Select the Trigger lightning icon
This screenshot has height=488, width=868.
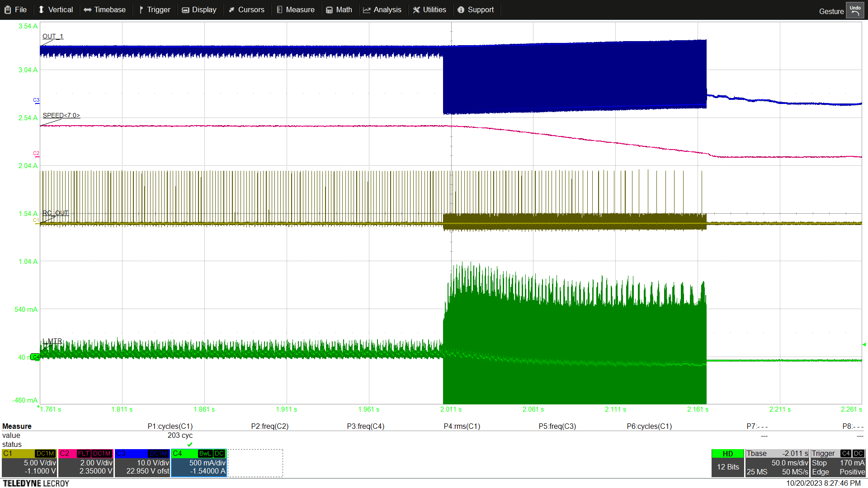click(141, 9)
